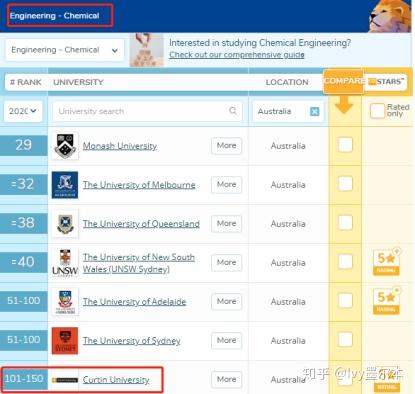Click More button for Monash University
Image resolution: width=415 pixels, height=394 pixels.
pos(226,146)
